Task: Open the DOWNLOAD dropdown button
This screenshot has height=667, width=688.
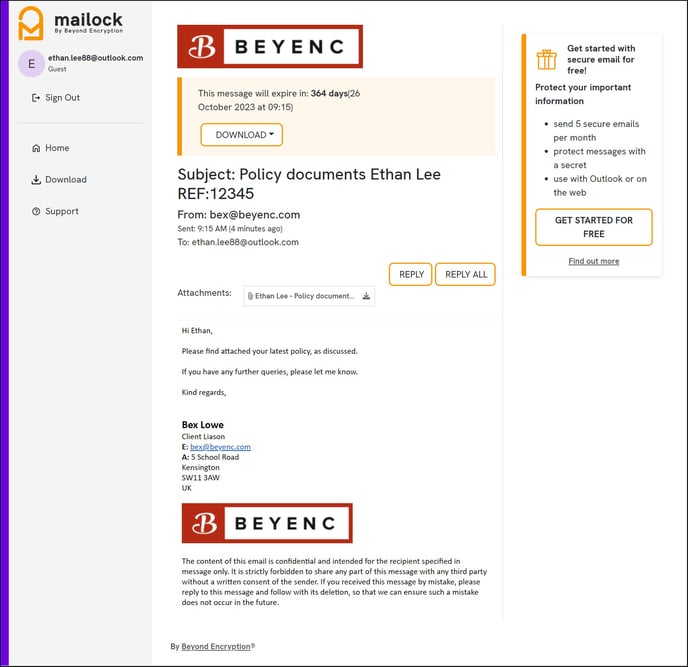Action: 242,135
